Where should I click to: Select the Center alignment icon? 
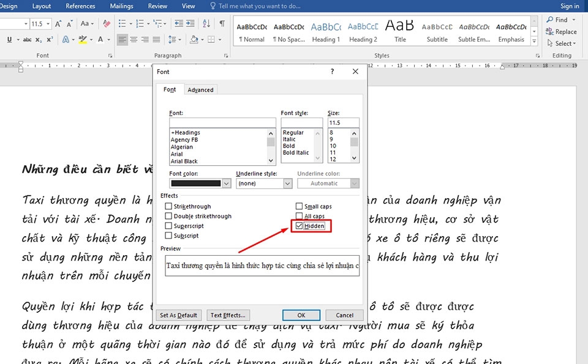pos(134,40)
